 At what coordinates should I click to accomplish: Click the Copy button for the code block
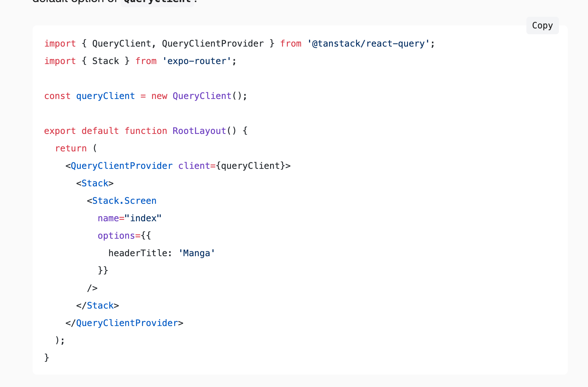pyautogui.click(x=542, y=26)
